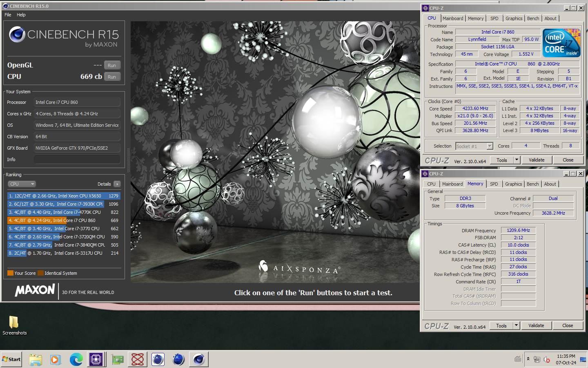Click Tools button in lower CPU-Z window
This screenshot has width=588, height=368.
pyautogui.click(x=501, y=325)
